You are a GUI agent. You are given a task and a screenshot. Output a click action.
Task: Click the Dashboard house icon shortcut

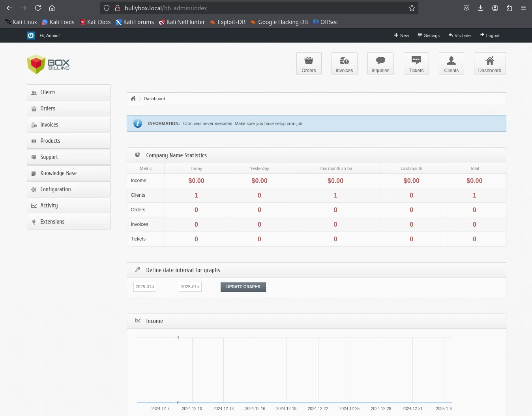pyautogui.click(x=489, y=64)
